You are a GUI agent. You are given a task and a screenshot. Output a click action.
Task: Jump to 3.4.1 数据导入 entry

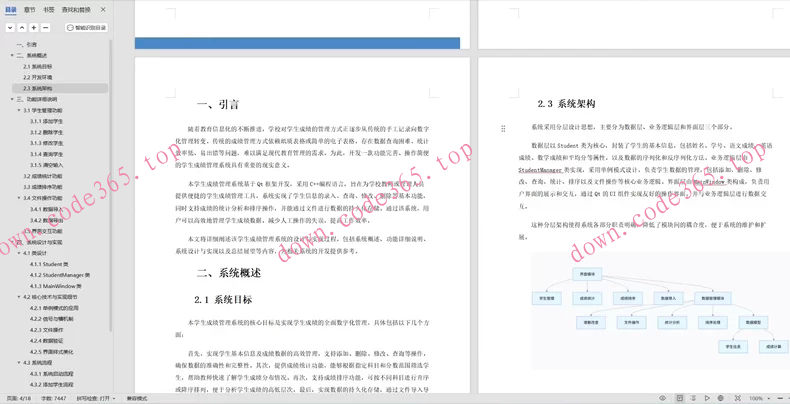point(46,209)
